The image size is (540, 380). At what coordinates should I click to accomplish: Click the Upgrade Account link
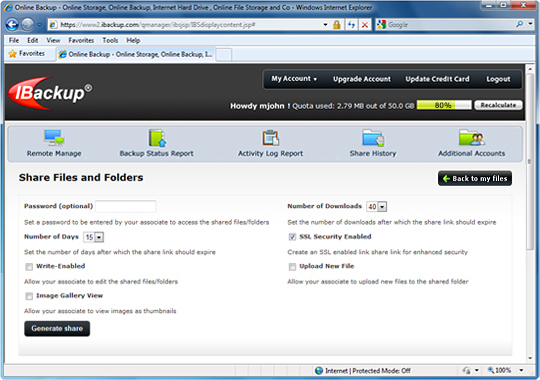point(362,79)
